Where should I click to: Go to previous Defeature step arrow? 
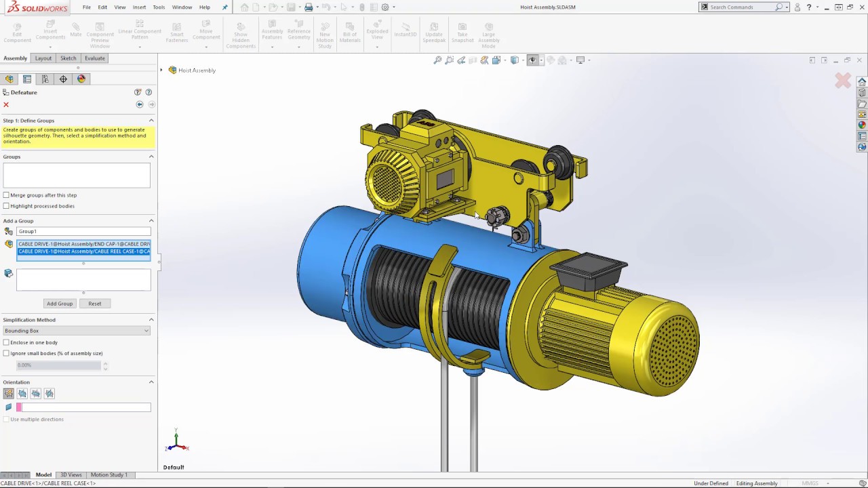click(x=140, y=104)
